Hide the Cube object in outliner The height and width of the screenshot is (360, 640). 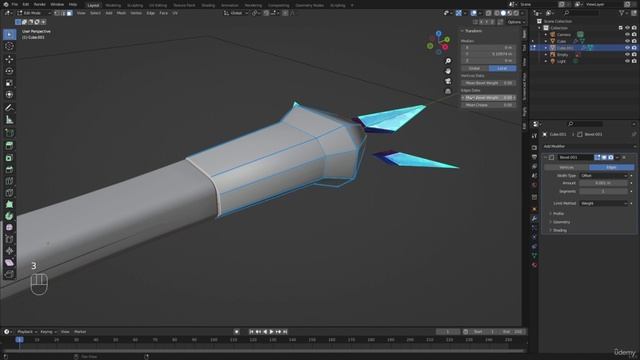click(627, 41)
